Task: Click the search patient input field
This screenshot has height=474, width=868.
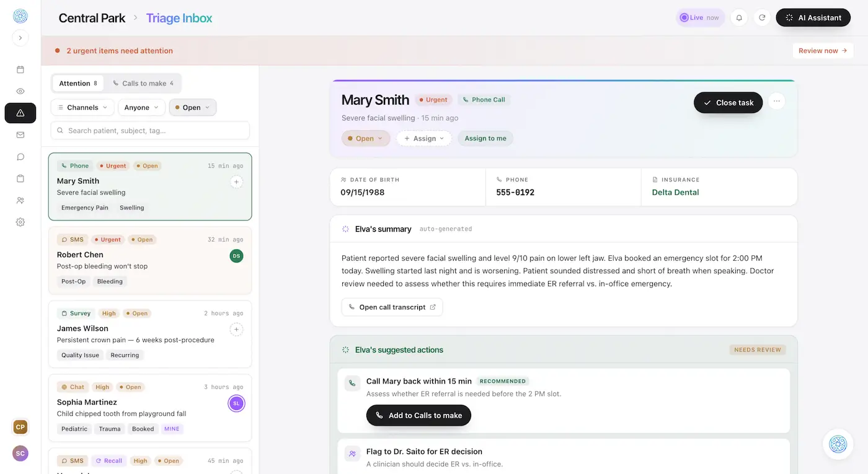Action: coord(150,131)
